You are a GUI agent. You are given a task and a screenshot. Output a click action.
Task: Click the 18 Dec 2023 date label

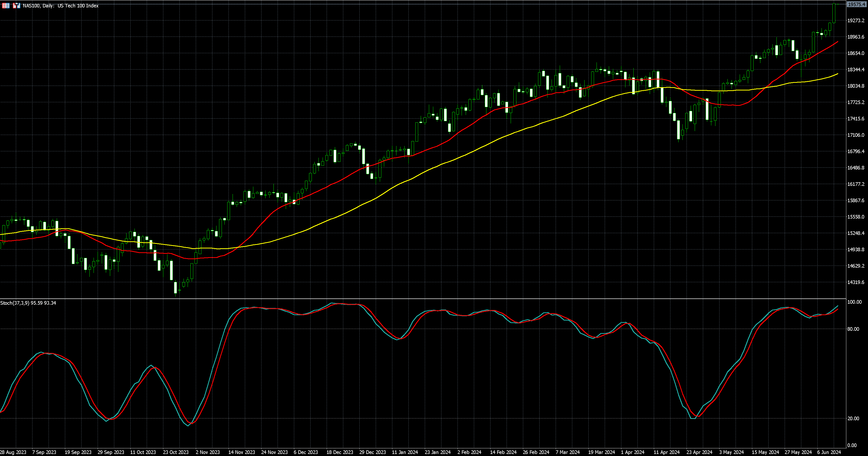click(340, 452)
